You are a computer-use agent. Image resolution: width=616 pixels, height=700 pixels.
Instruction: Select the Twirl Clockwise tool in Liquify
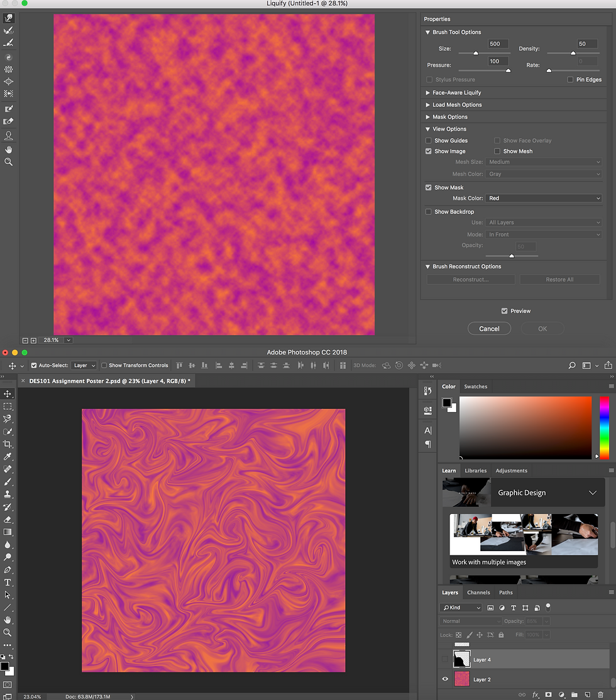tap(9, 57)
